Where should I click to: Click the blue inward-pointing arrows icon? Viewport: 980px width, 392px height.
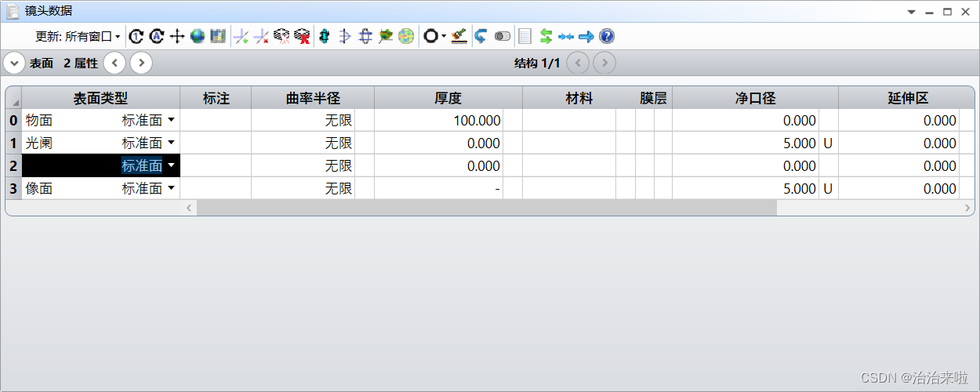coord(566,36)
